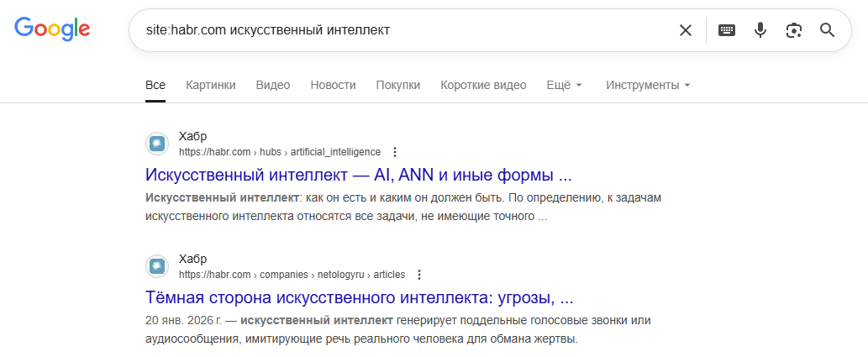Click date '20 янв. 2026 г.' in snippet
This screenshot has width=868, height=357.
186,321
